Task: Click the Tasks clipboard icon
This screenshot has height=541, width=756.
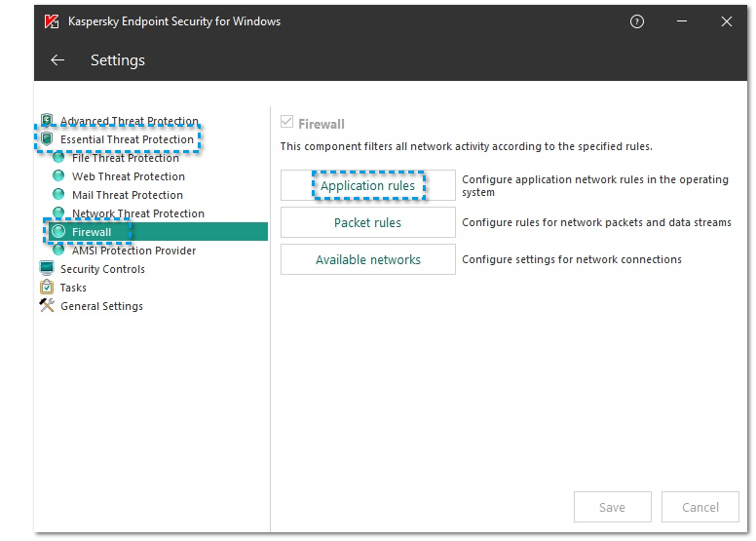Action: point(47,288)
